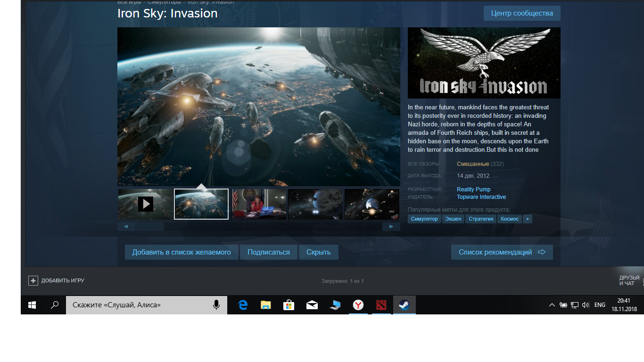Open Microsoft Edge taskbar icon
This screenshot has width=644, height=362.
243,305
